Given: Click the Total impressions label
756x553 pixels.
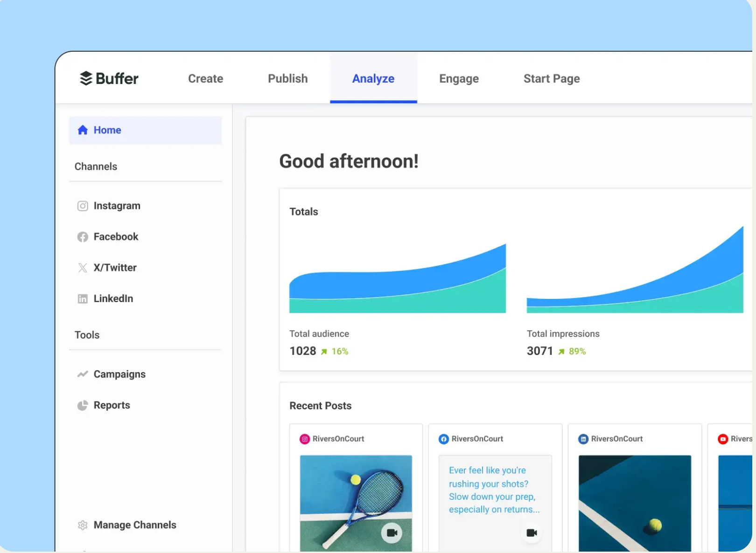Looking at the screenshot, I should coord(563,334).
